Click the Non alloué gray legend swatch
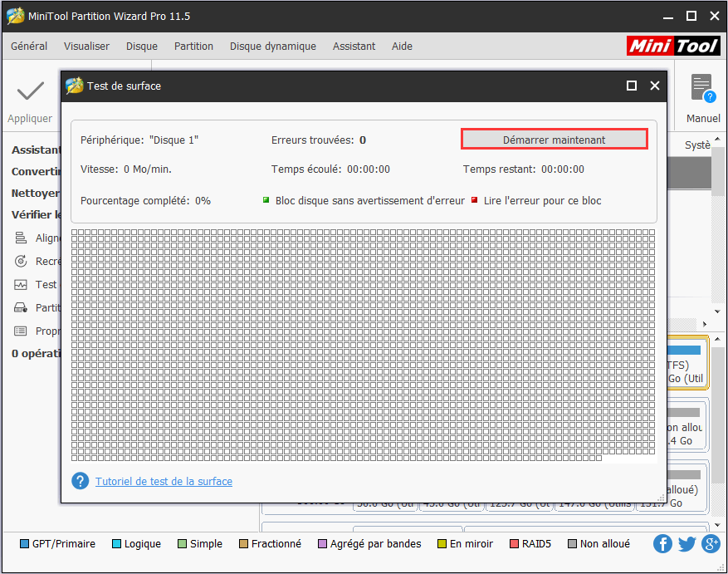Image resolution: width=728 pixels, height=574 pixels. pos(573,543)
